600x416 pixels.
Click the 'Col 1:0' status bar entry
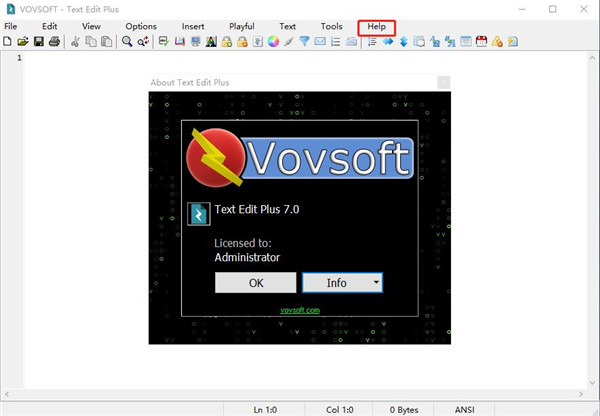click(340, 409)
